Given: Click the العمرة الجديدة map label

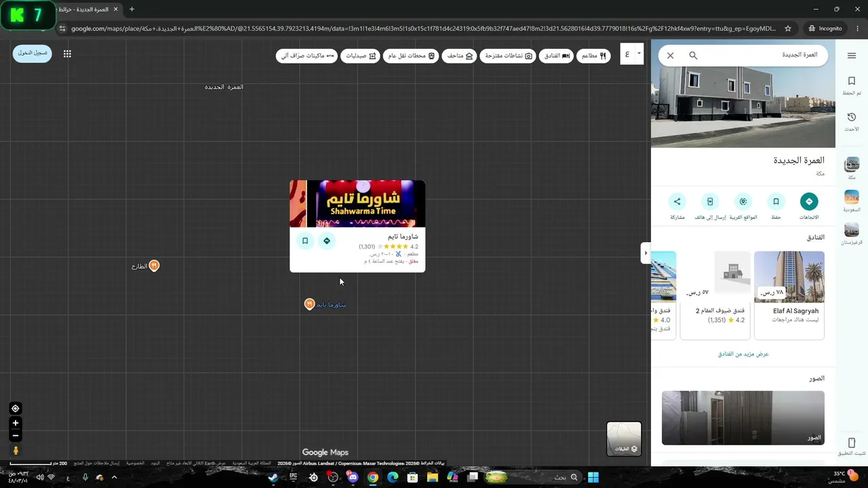Looking at the screenshot, I should click(224, 87).
